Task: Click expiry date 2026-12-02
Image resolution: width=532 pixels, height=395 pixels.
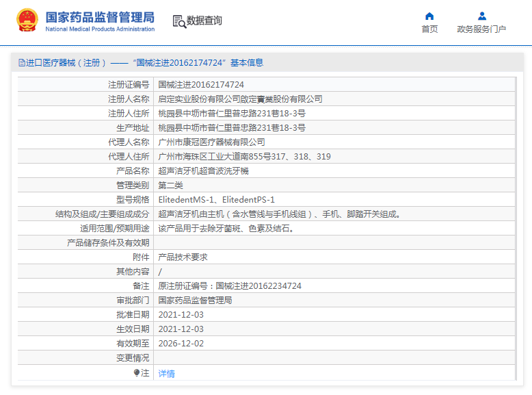Action: 181,344
